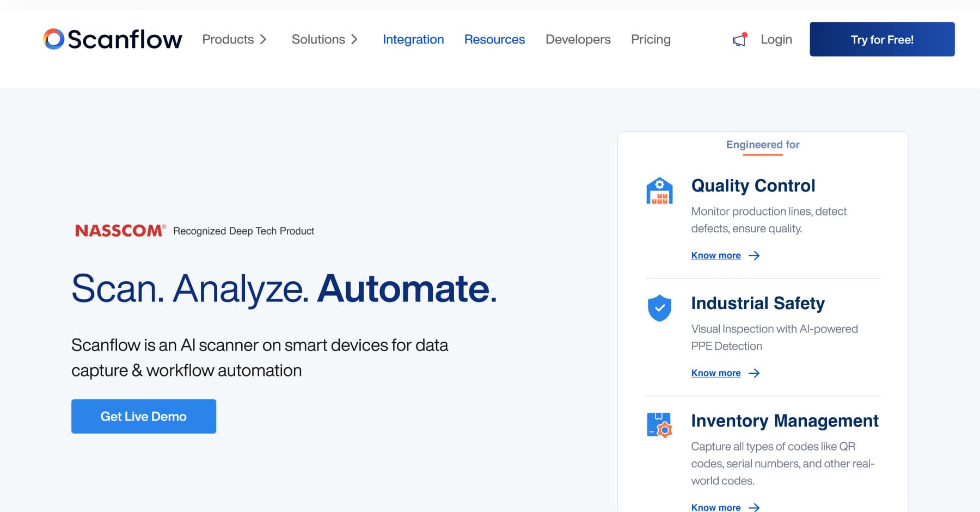Expand the Products menu chevron
Viewport: 980px width, 512px height.
263,40
